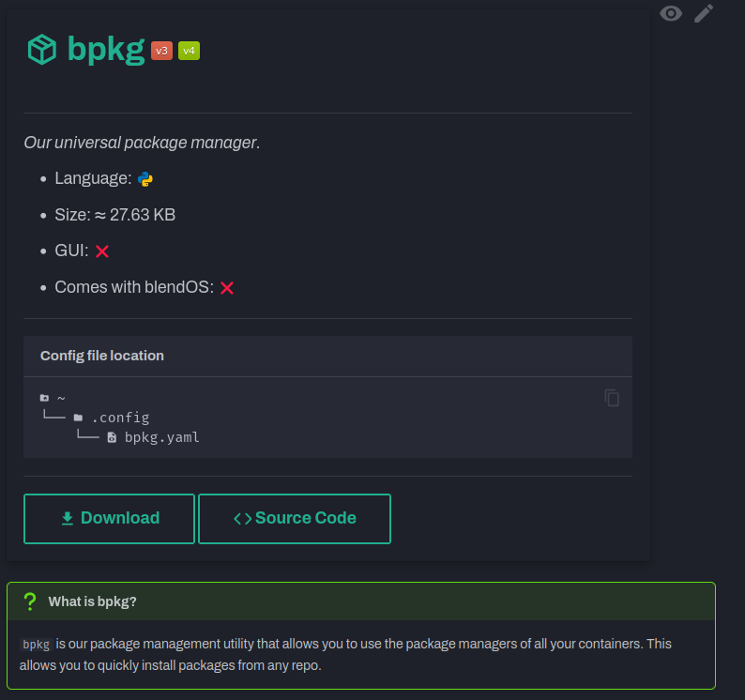Select the green v4 version badge
Viewport: 745px width, 700px height.
coord(189,51)
